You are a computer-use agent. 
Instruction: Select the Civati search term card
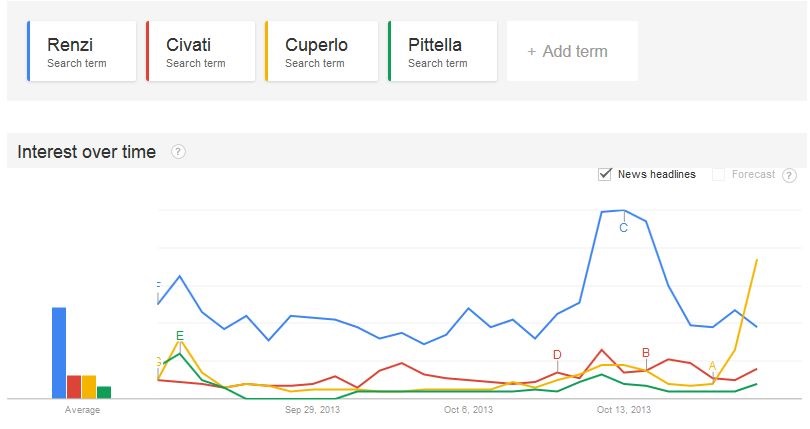[199, 52]
